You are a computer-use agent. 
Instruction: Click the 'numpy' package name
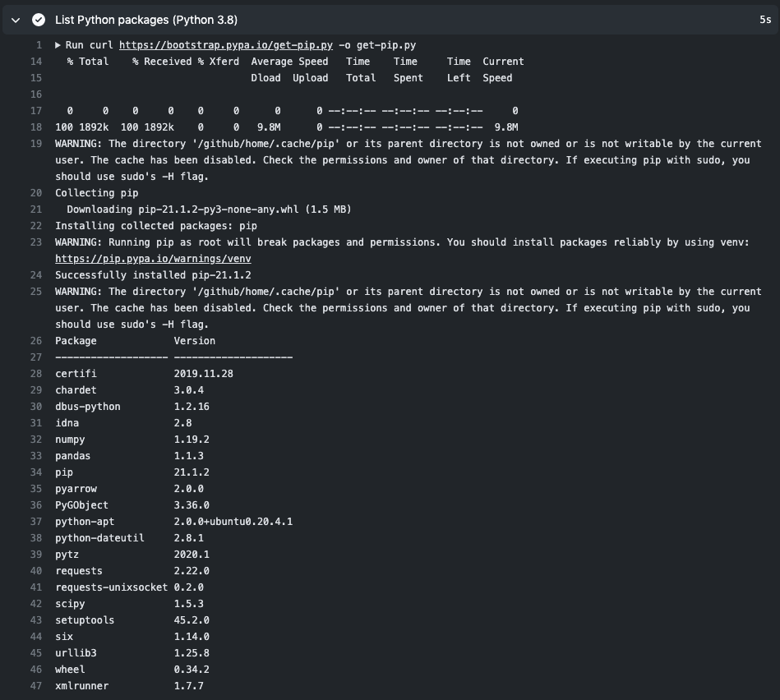[x=70, y=440]
